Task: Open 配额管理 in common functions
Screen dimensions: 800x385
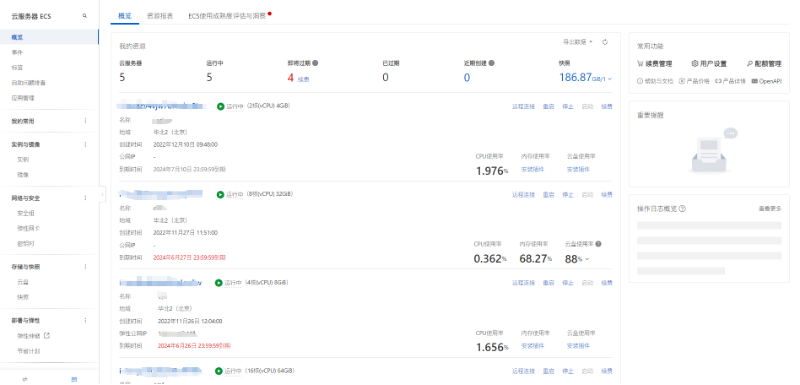Action: (x=764, y=64)
